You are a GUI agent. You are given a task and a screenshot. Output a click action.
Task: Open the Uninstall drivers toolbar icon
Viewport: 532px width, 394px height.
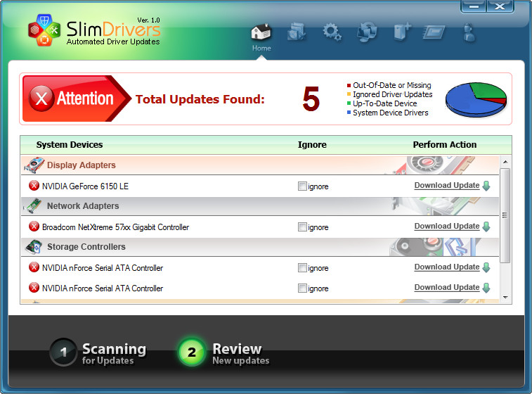point(297,32)
